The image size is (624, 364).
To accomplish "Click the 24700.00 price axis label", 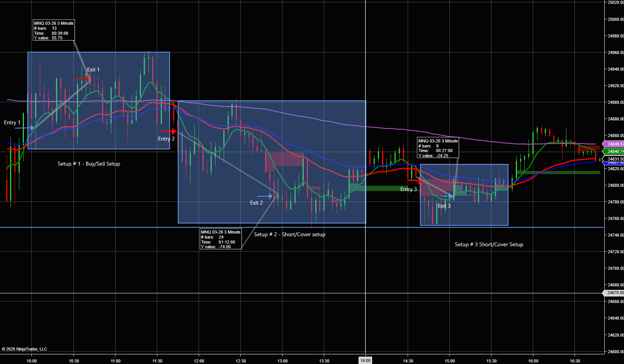I will point(615,268).
